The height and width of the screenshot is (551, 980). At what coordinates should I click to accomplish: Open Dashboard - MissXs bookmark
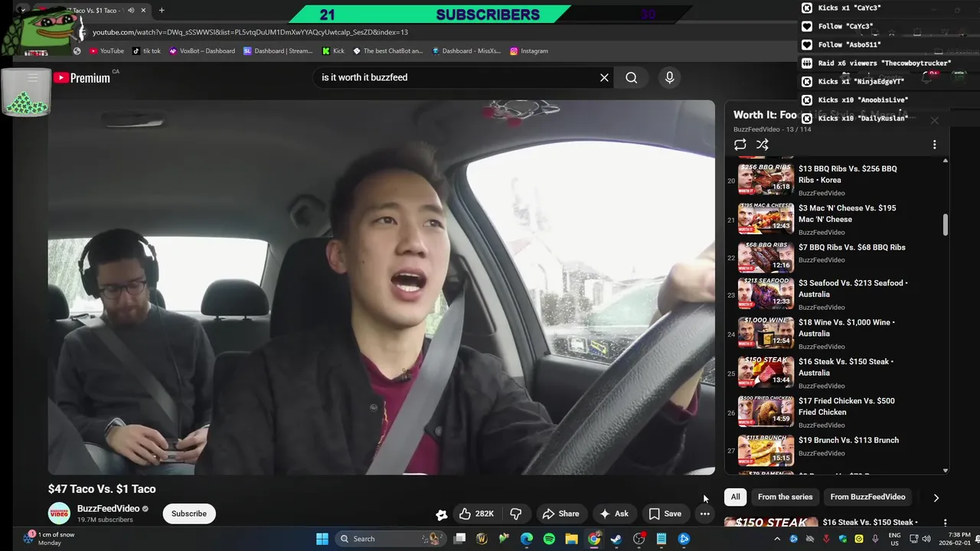tap(466, 51)
